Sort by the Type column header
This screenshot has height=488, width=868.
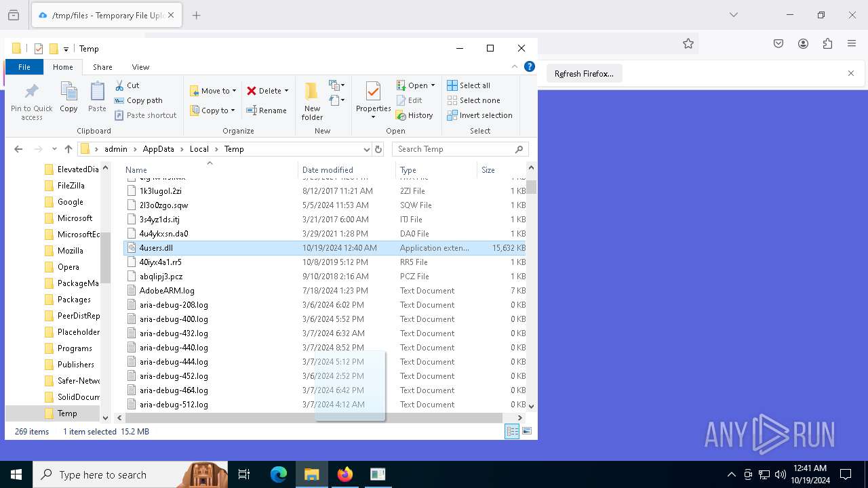(437, 170)
